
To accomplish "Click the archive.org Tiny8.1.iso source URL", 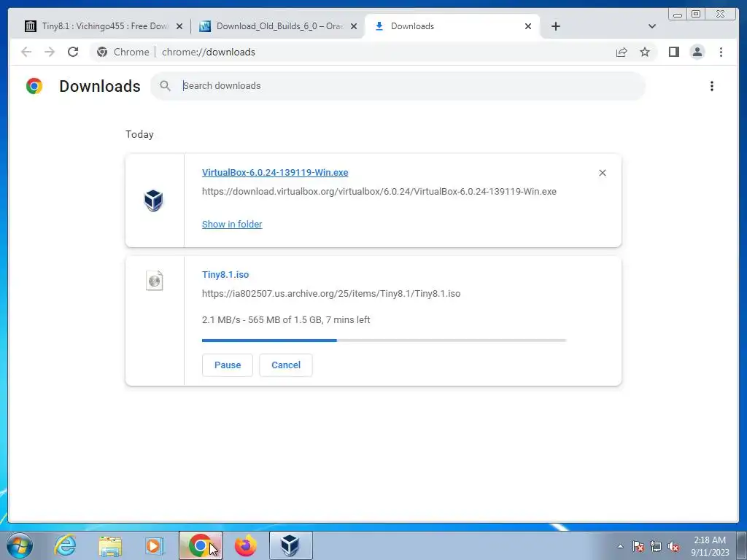I will coord(331,293).
